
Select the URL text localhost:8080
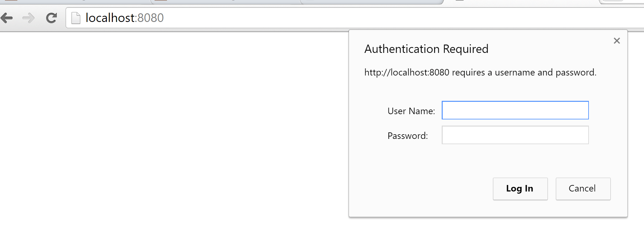125,18
